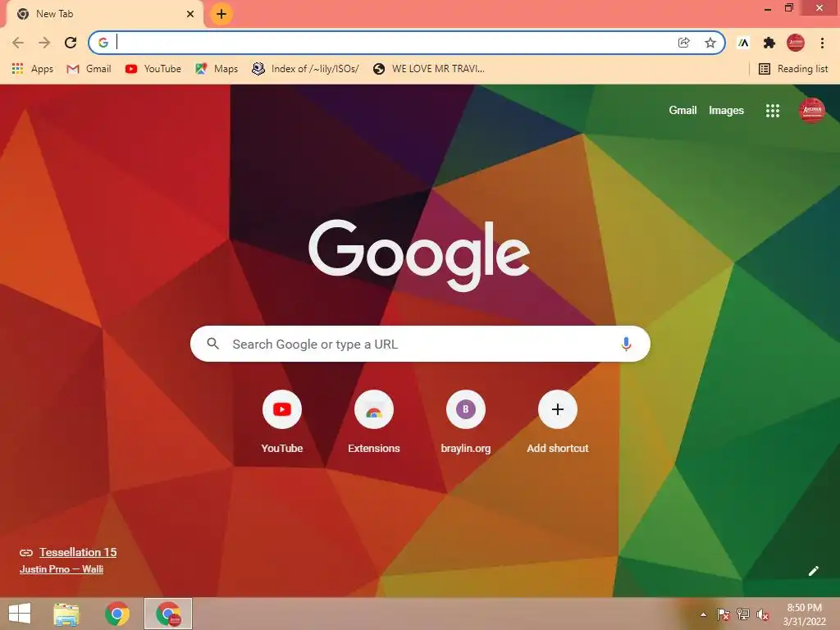This screenshot has width=840, height=630.
Task: Open the Google account avatar on page
Action: pyautogui.click(x=812, y=111)
